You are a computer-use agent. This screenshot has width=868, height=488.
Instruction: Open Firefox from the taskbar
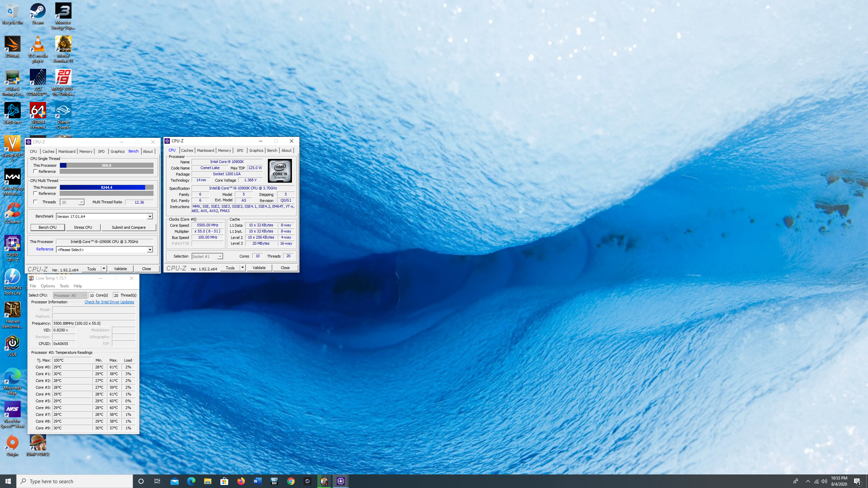(x=241, y=481)
